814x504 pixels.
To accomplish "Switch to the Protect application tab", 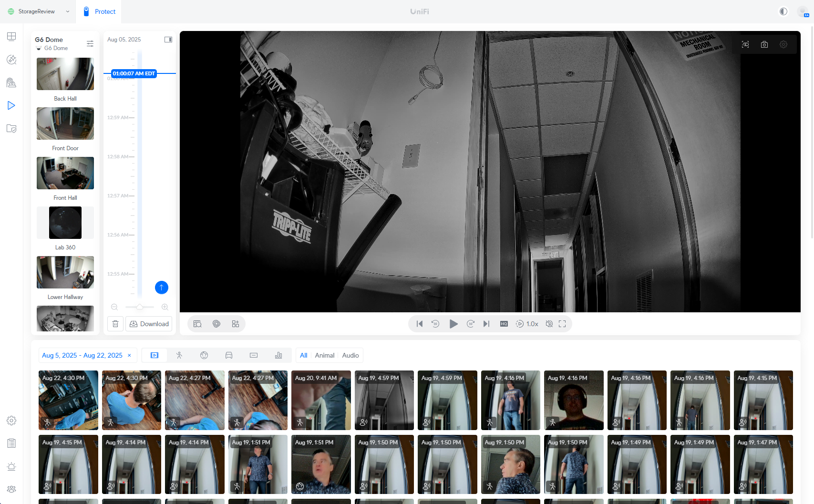I will (x=100, y=11).
